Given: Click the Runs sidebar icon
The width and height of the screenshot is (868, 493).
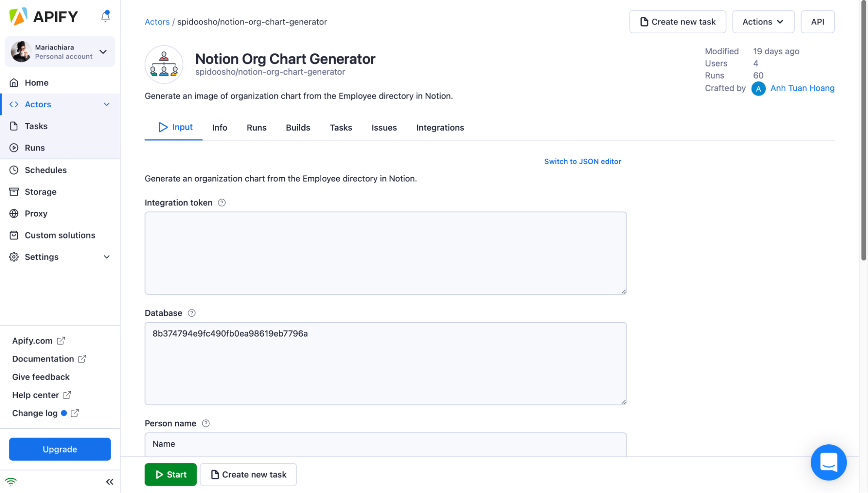Looking at the screenshot, I should [x=14, y=147].
